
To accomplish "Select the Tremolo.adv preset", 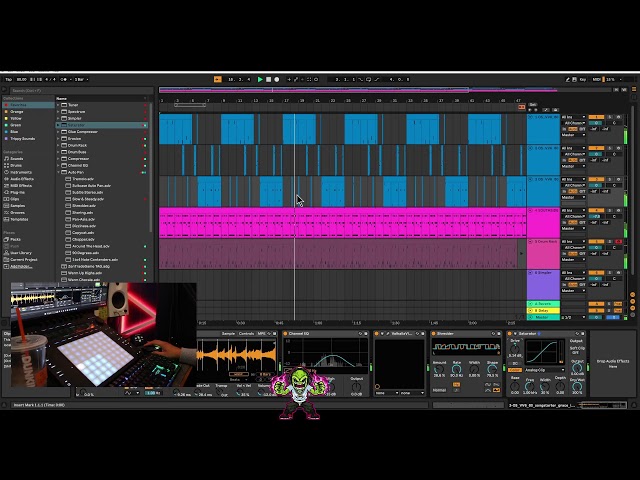I will [83, 179].
